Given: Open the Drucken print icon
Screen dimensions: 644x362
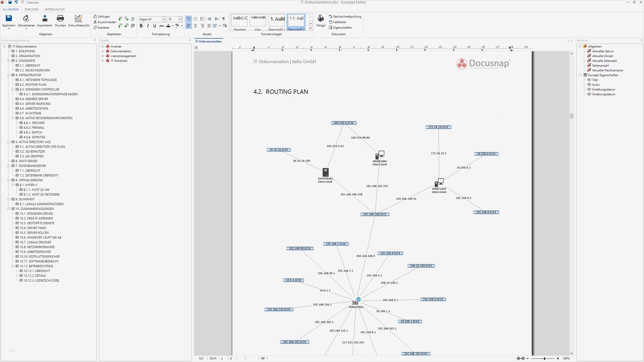Looking at the screenshot, I should 60,18.
